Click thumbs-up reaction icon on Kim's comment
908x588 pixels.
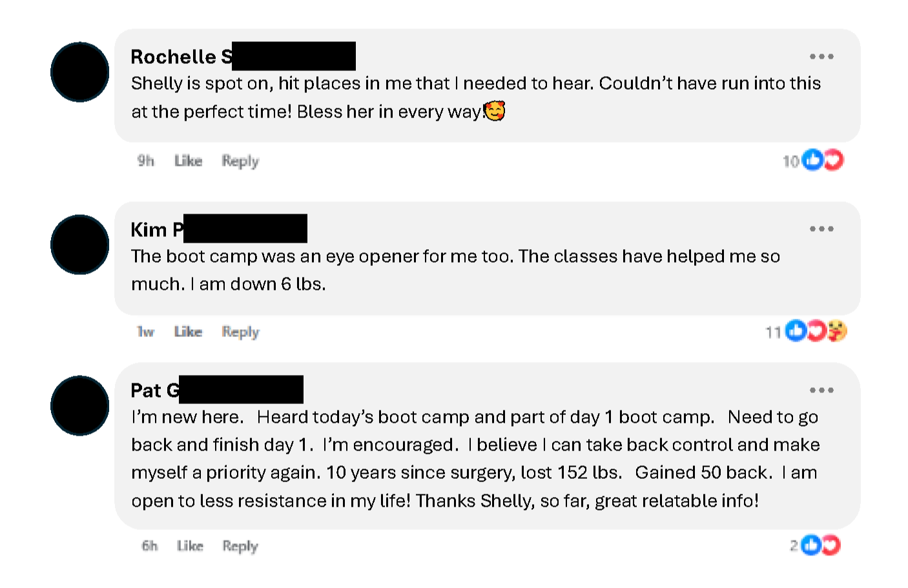pyautogui.click(x=796, y=330)
